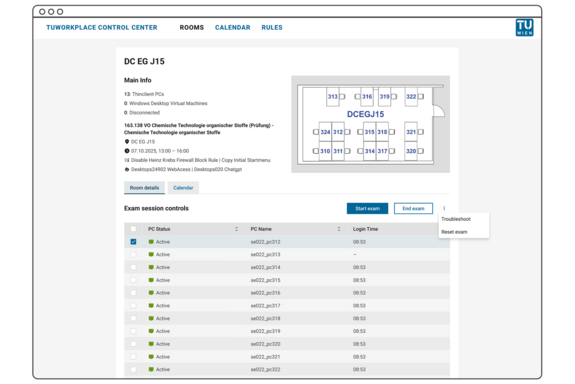
Task: Click the green status icon for se022_pc315
Action: [151, 280]
